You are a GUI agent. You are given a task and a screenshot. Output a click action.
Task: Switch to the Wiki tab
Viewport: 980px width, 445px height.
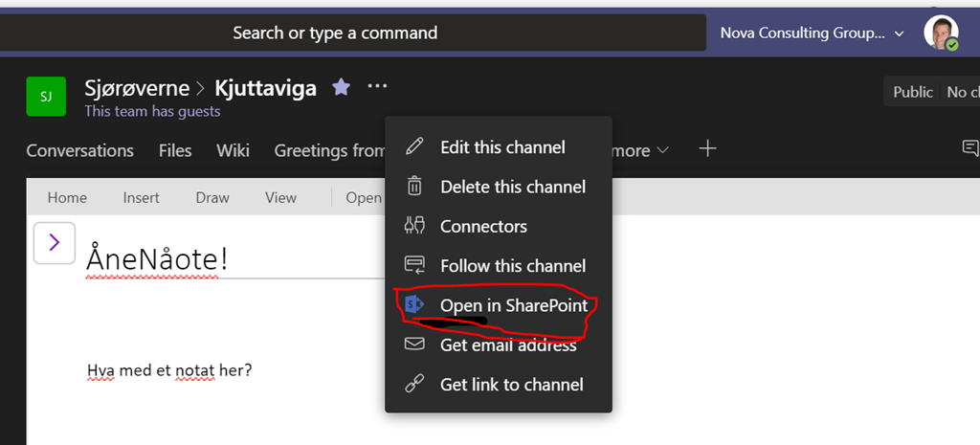pos(234,150)
